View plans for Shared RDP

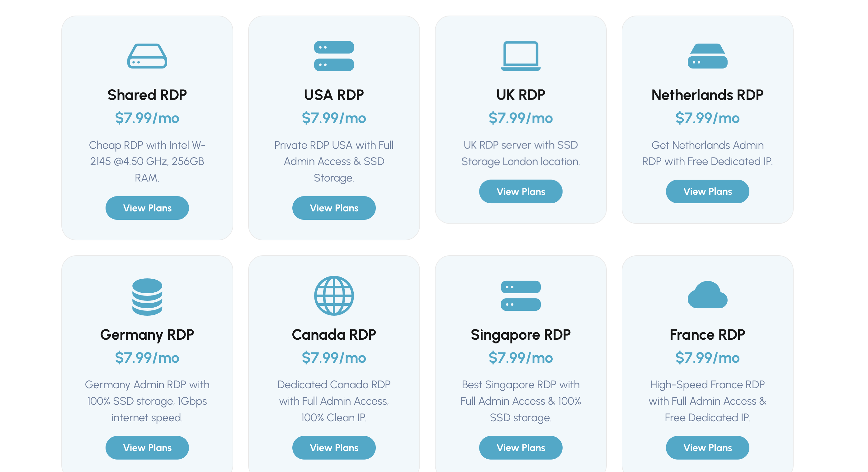coord(147,208)
